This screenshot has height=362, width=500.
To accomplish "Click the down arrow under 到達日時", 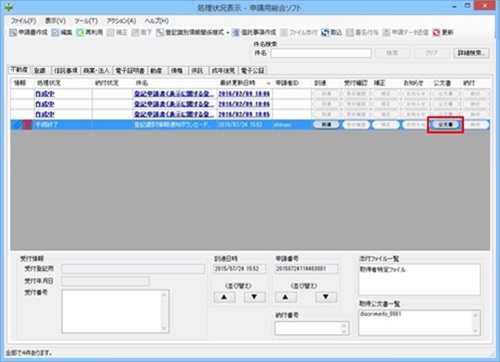I will tap(254, 297).
